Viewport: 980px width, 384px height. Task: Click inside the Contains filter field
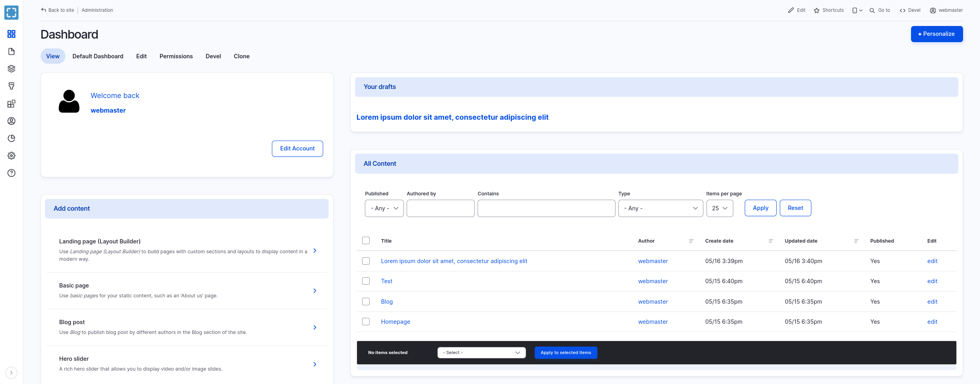(x=546, y=208)
